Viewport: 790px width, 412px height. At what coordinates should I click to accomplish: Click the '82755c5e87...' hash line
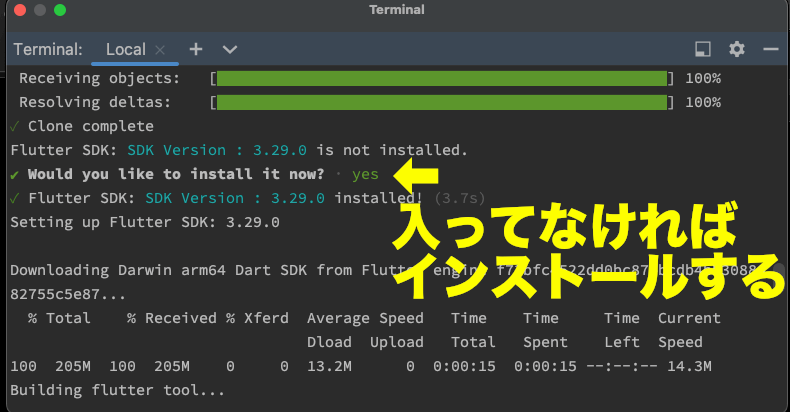click(x=68, y=294)
